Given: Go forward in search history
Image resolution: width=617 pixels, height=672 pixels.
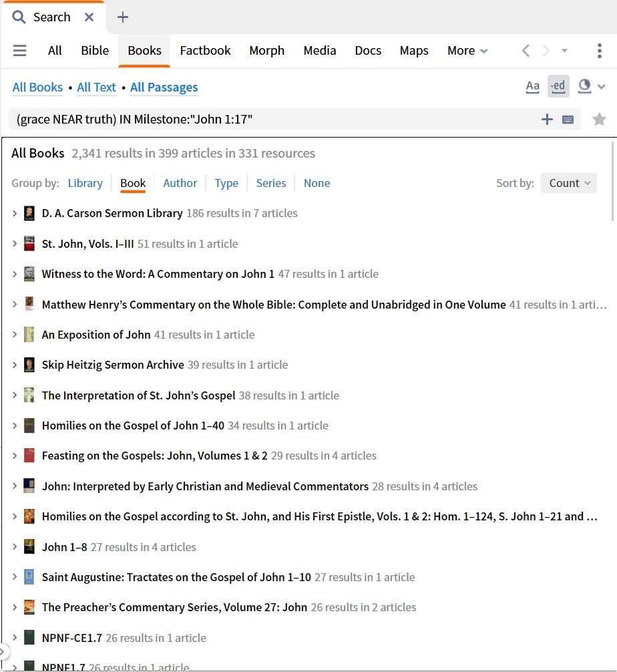Looking at the screenshot, I should click(546, 51).
